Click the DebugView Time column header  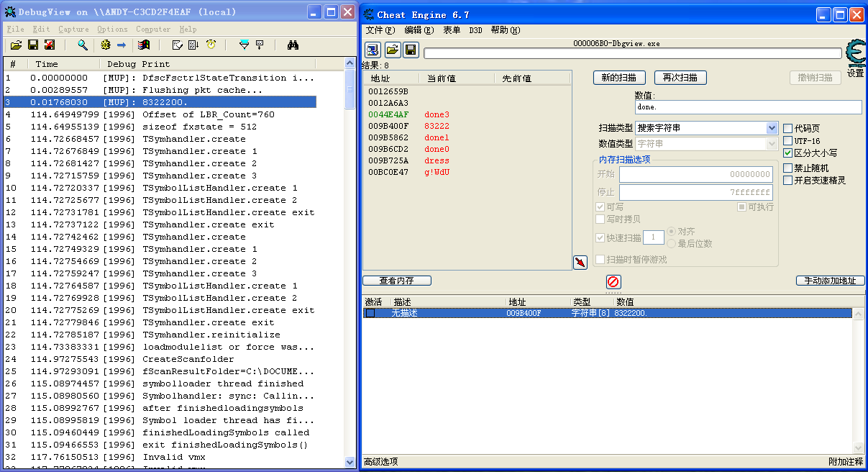(63, 64)
